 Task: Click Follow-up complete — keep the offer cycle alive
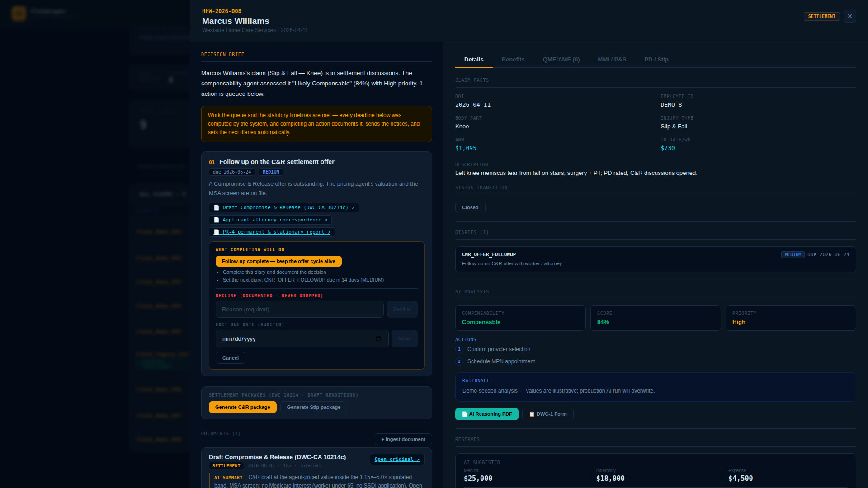click(x=278, y=261)
